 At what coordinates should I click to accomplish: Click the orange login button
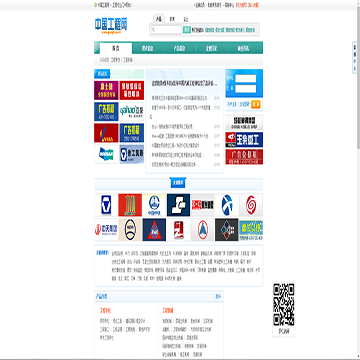(x=256, y=105)
